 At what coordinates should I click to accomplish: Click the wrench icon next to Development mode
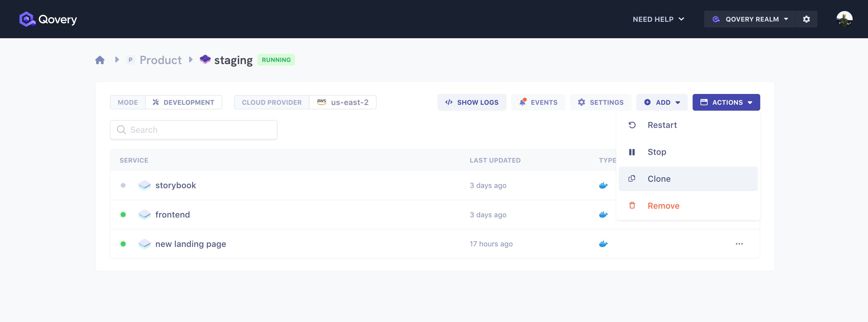(155, 102)
